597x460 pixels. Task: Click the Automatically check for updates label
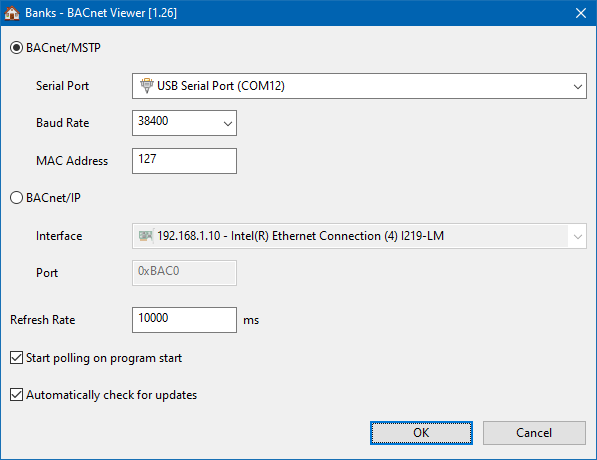112,395
